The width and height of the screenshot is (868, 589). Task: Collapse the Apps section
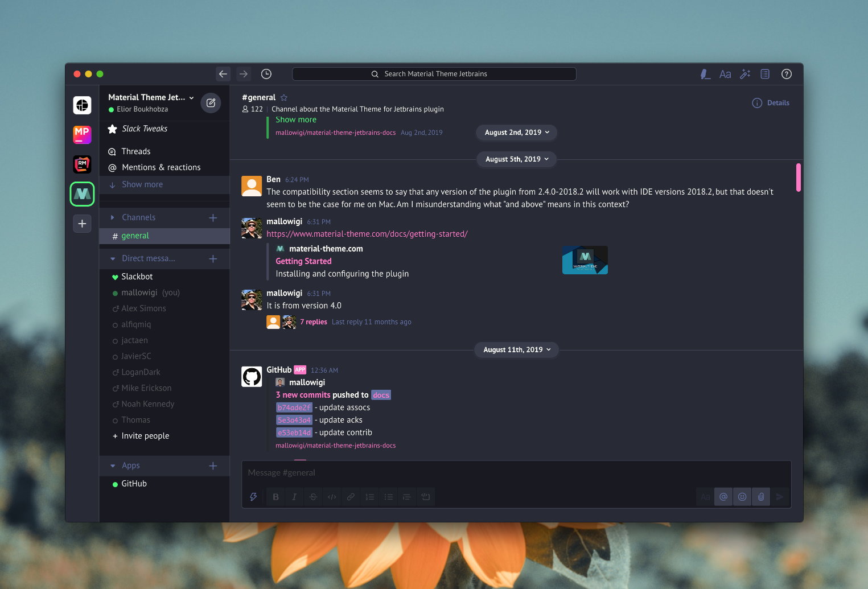pos(113,466)
